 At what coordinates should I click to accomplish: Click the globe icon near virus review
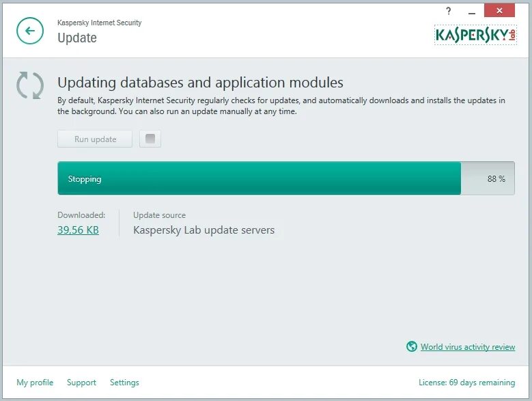pyautogui.click(x=412, y=346)
